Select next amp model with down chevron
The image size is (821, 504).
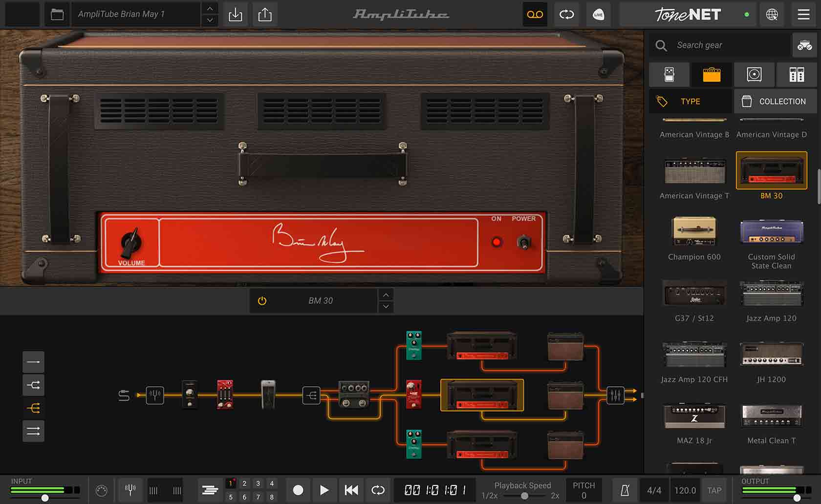386,307
